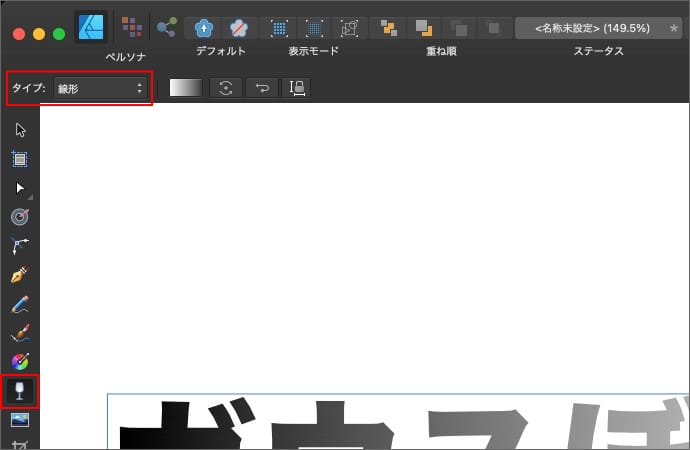Select the Fill (gradient) color wheel tool
The width and height of the screenshot is (690, 450).
(19, 332)
